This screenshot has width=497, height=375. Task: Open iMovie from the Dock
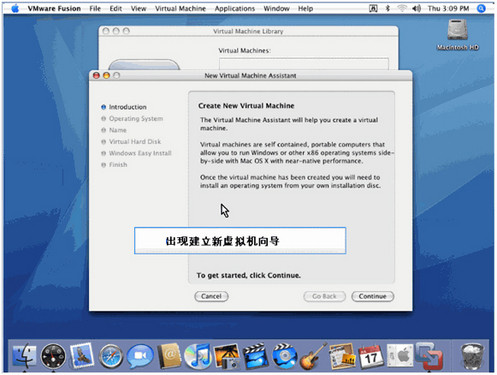pyautogui.click(x=256, y=356)
